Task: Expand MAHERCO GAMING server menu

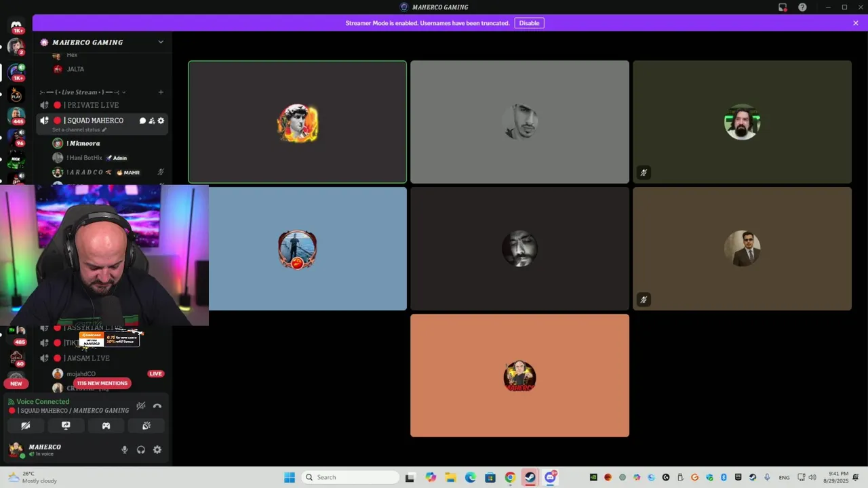Action: [x=161, y=42]
